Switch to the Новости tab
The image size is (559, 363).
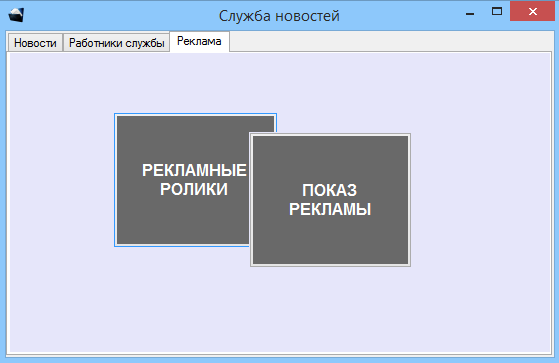click(x=35, y=43)
